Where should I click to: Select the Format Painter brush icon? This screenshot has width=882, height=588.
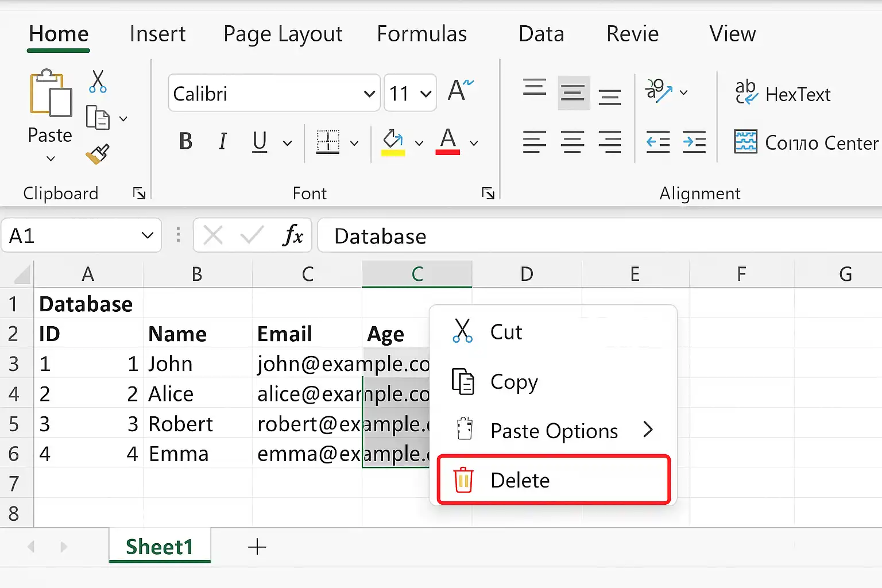98,154
